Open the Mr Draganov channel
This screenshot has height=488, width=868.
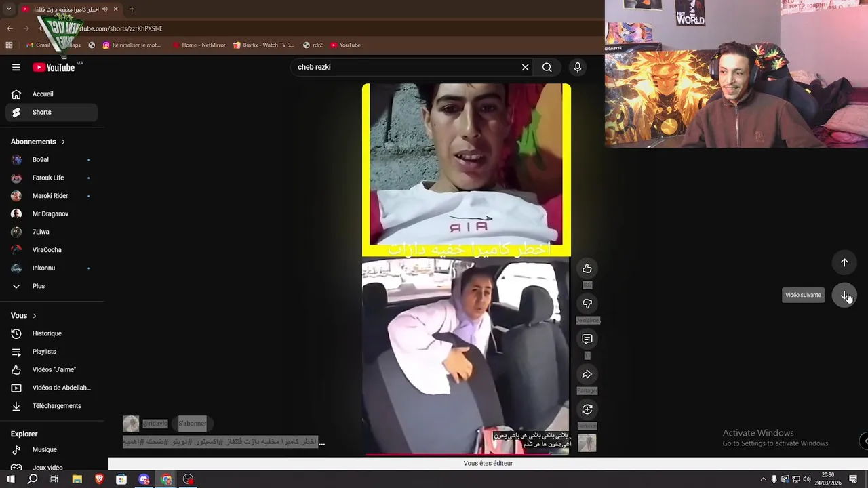(x=52, y=213)
